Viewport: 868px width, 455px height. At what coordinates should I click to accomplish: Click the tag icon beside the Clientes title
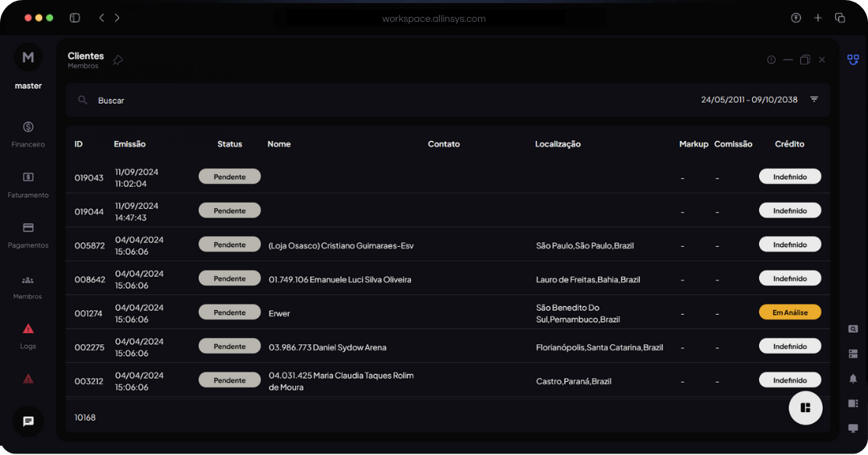point(118,58)
